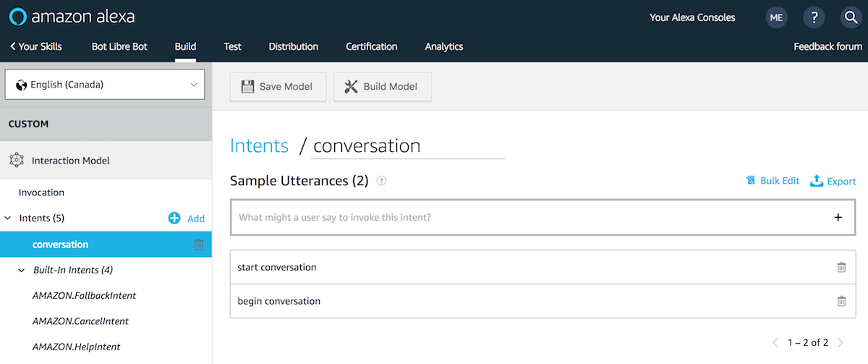Delete the conversation intent trash icon
868x364 pixels.
(x=198, y=245)
